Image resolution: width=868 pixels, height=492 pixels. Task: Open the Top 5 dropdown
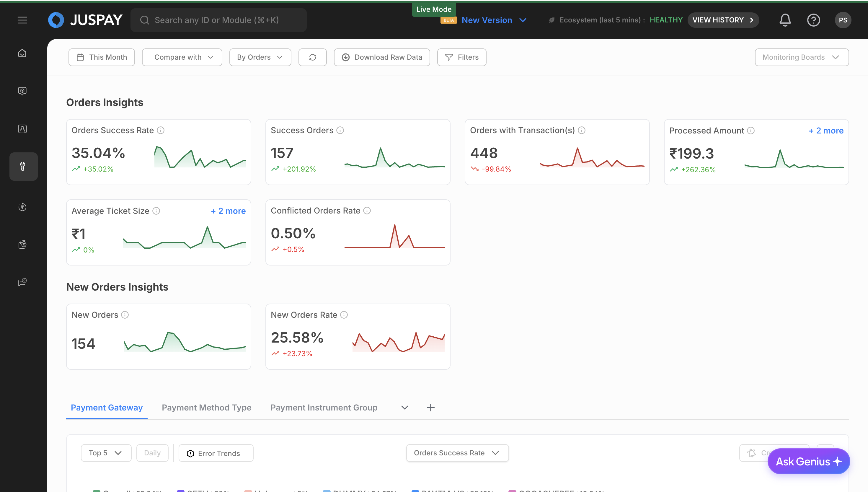pos(106,453)
